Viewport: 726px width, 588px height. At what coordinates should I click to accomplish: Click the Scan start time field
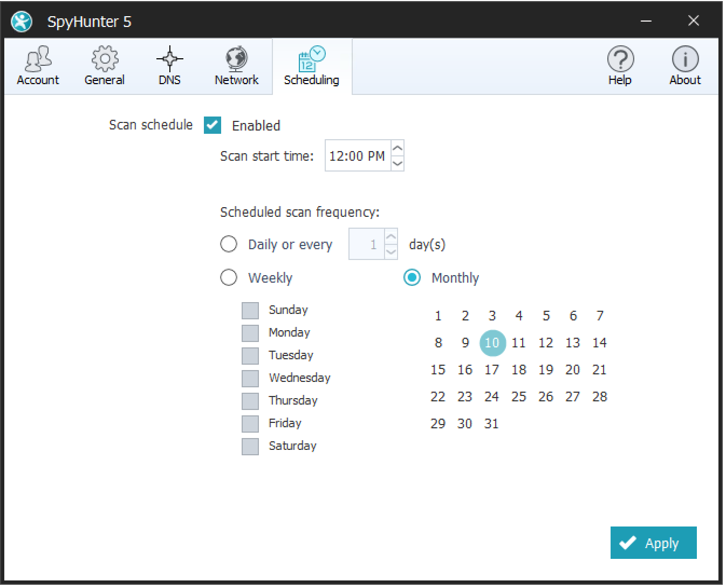click(x=358, y=156)
